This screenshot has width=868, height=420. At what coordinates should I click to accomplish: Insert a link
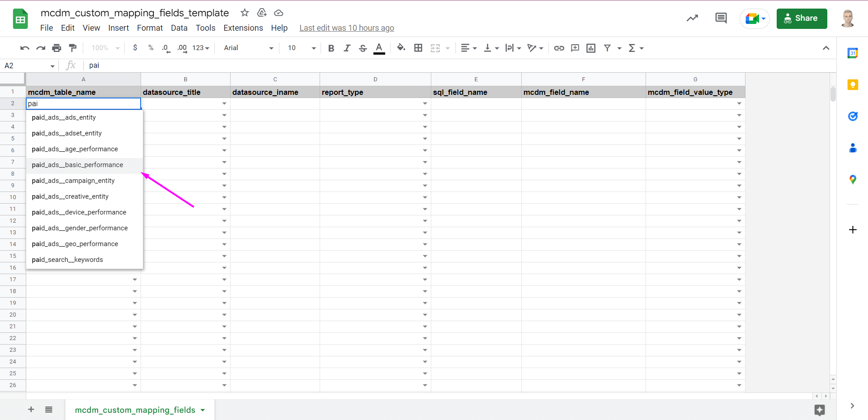(x=559, y=48)
